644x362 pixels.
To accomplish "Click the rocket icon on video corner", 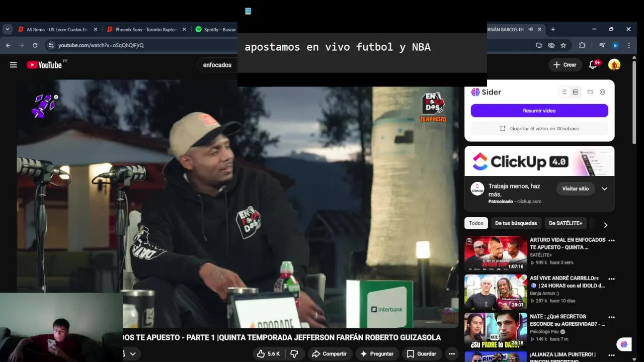I will (43, 106).
